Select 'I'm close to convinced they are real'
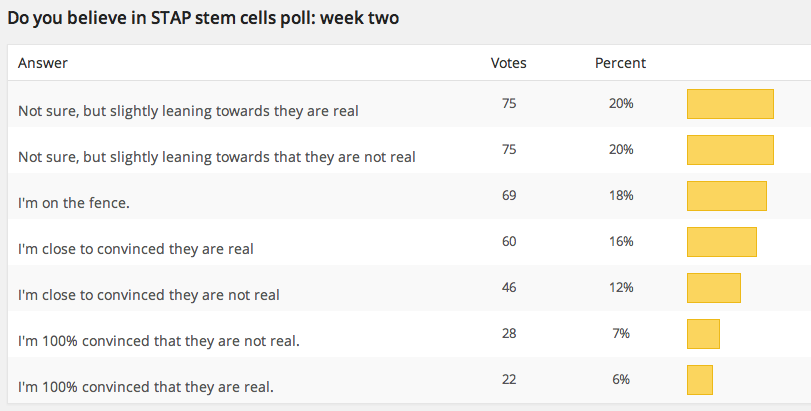 [136, 249]
